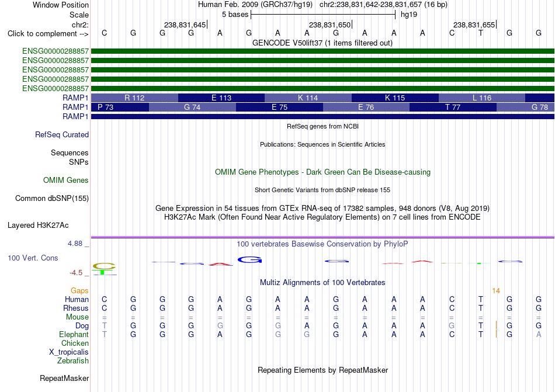
Task: Click the Zebrafish species label
Action: (73, 361)
